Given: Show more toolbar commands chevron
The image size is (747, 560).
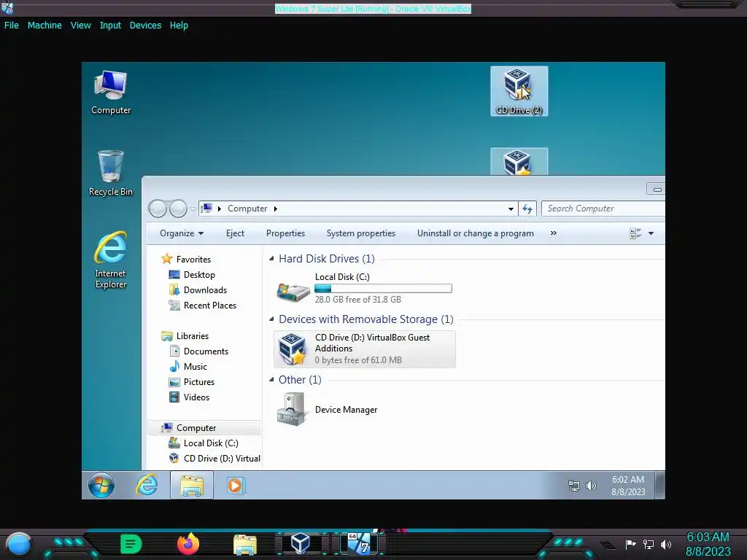Looking at the screenshot, I should [x=553, y=233].
